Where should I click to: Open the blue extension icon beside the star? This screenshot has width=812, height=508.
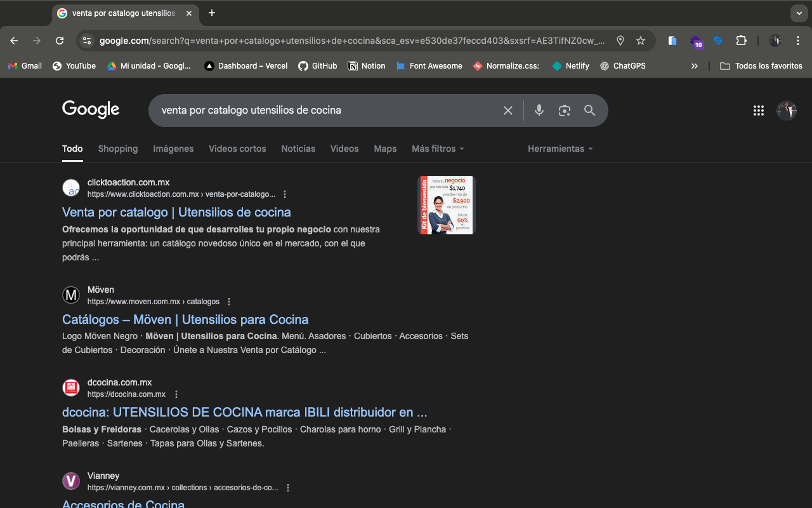point(672,41)
